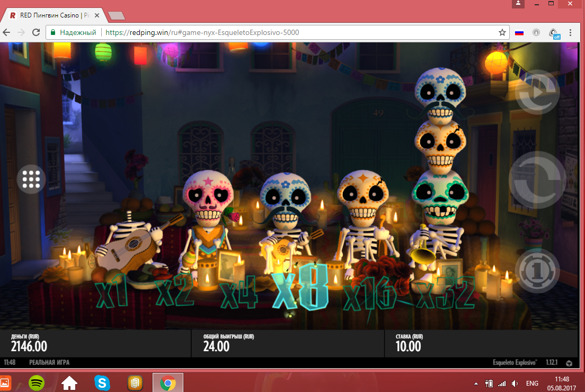Open the volume speaker tray icon

[x=515, y=384]
